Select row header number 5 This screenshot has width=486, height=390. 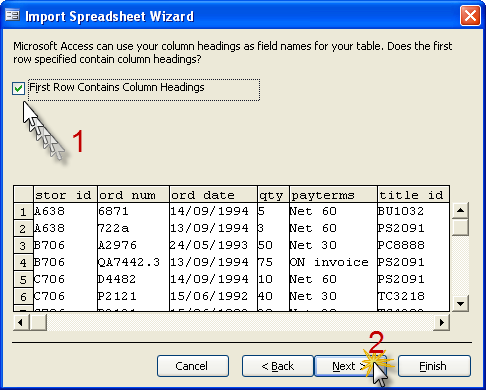tap(23, 279)
